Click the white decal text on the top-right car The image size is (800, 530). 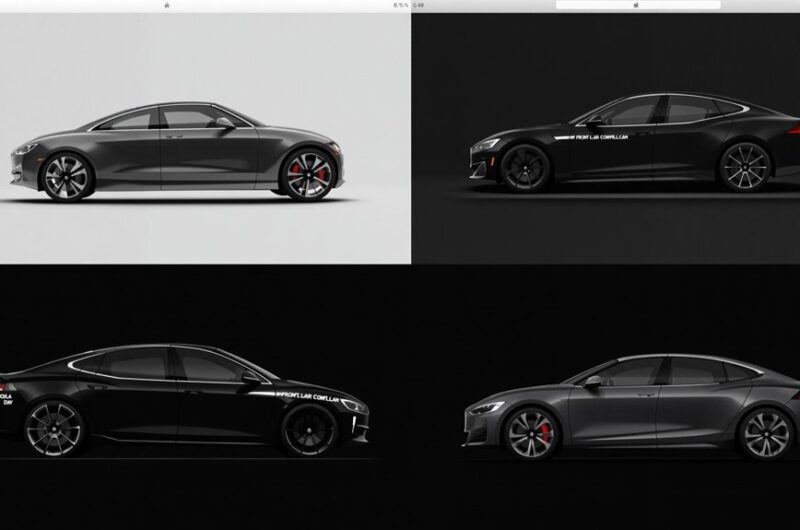point(608,138)
